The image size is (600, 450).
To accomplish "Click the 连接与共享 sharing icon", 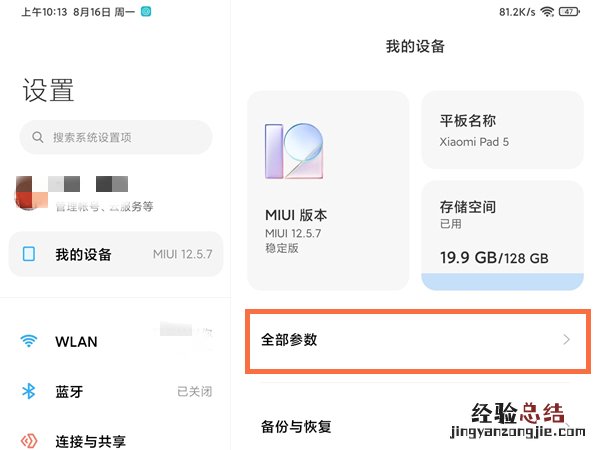I will (x=29, y=440).
